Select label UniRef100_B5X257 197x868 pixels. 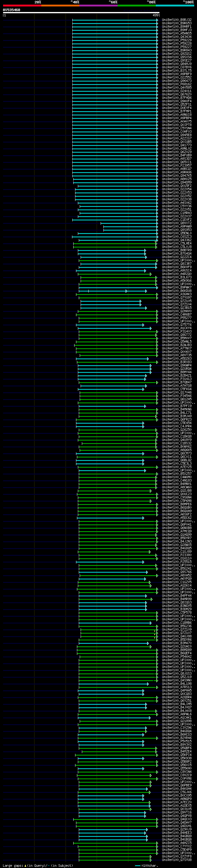click(177, 474)
